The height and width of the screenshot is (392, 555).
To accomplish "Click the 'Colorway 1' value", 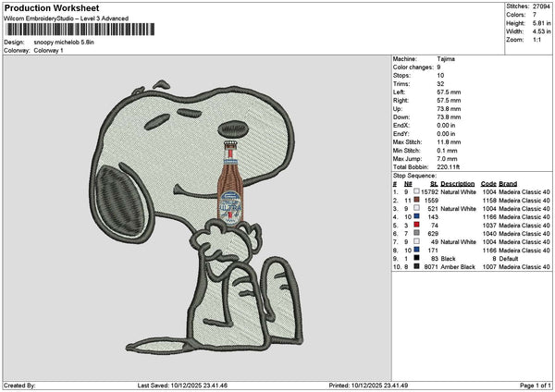I will click(48, 51).
